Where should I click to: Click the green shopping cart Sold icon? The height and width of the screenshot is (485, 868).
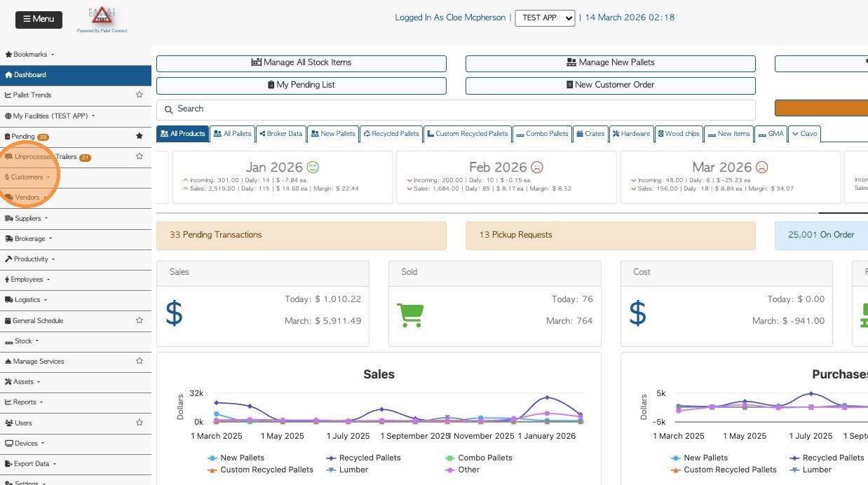[x=410, y=314]
